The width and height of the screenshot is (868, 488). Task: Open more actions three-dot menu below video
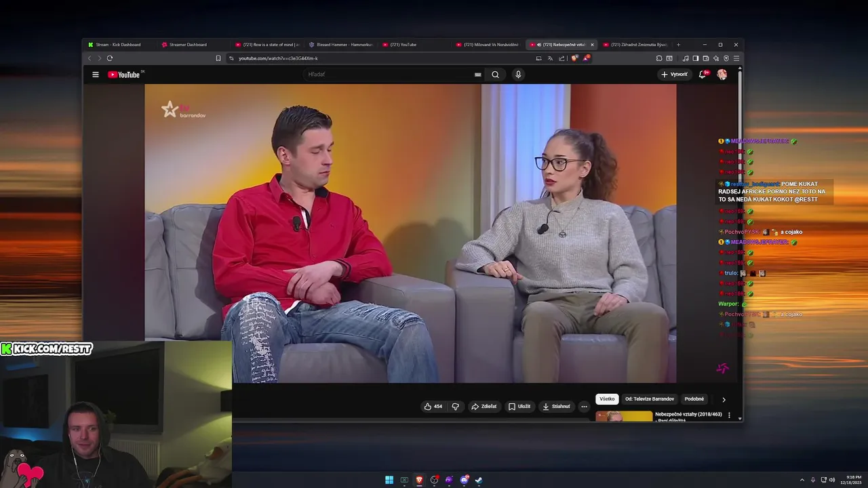(584, 407)
